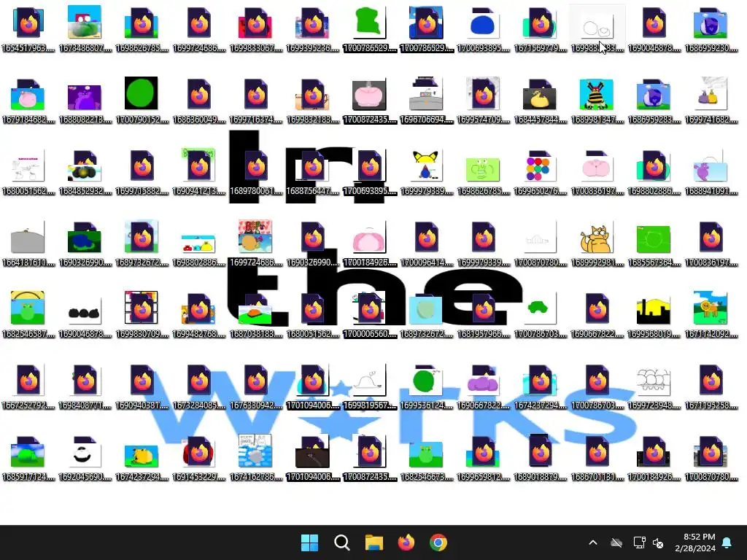747x560 pixels.
Task: Select desktop file 1686701131
Action: pos(597,458)
